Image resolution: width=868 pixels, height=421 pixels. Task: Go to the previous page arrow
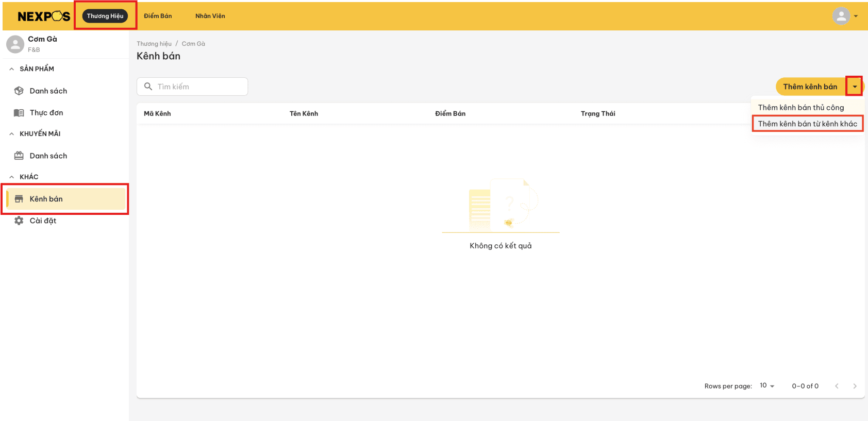pyautogui.click(x=837, y=386)
